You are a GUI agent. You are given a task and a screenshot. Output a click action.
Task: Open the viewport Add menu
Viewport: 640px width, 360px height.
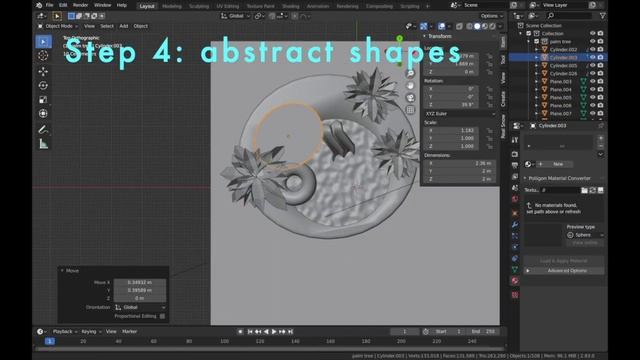[124, 26]
